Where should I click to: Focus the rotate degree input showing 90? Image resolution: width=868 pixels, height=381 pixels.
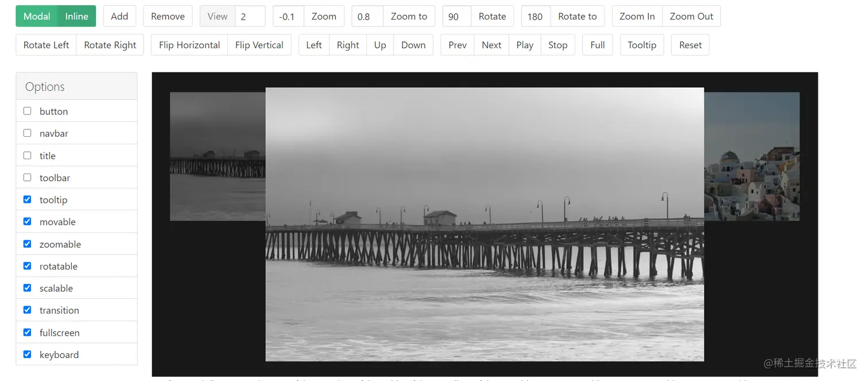click(x=457, y=16)
